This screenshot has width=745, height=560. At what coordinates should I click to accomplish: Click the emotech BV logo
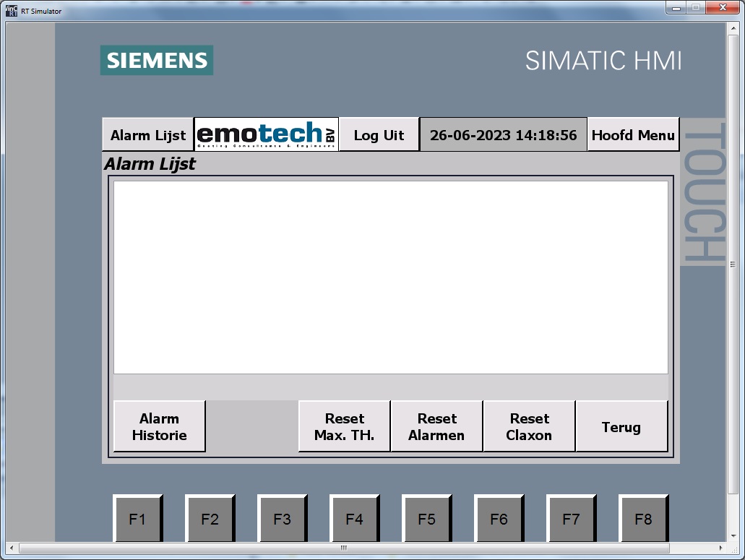(266, 135)
